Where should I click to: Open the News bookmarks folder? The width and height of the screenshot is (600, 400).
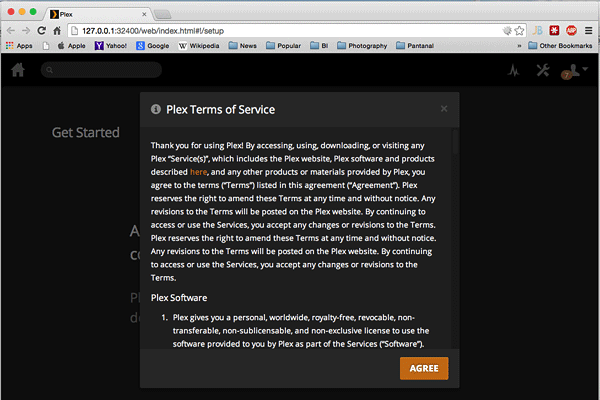[243, 46]
